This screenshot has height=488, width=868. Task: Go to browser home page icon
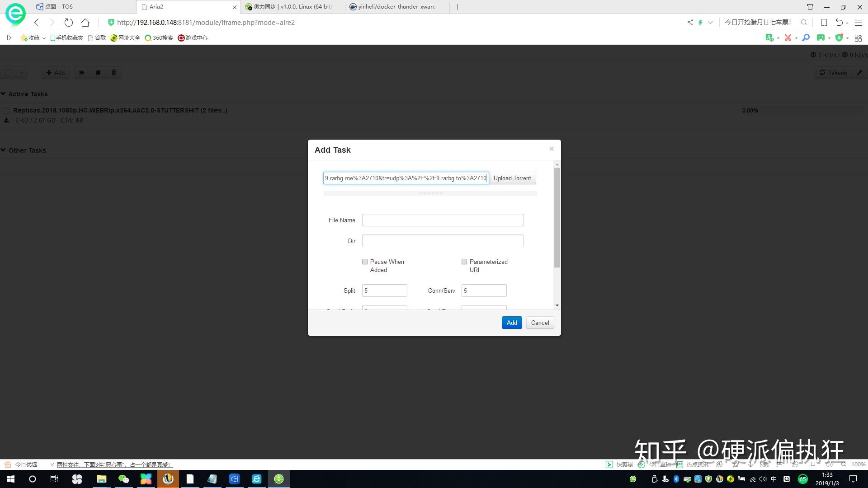coord(85,23)
